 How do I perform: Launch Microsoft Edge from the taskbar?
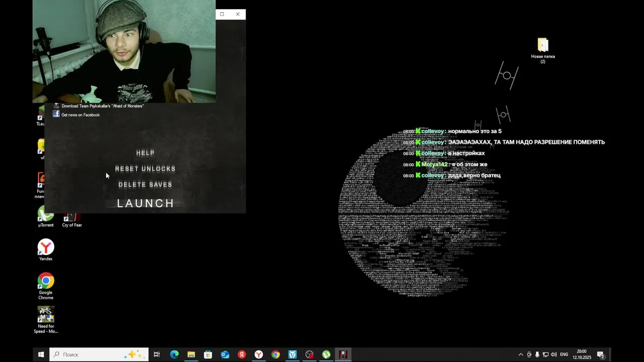[174, 354]
